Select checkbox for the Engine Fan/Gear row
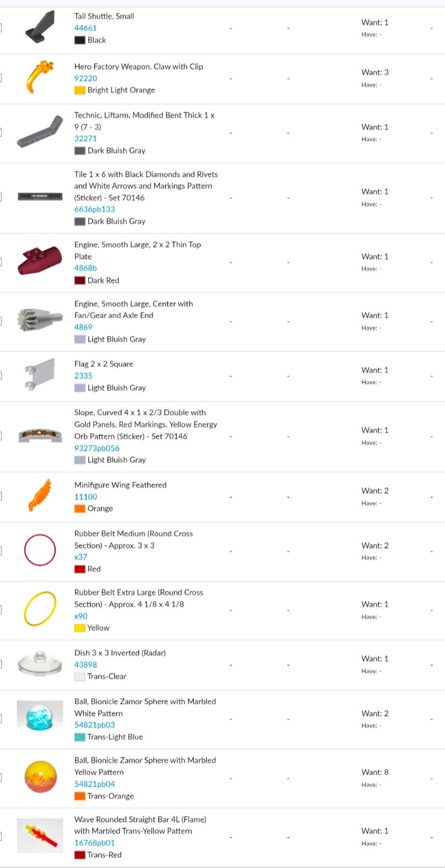Image resolution: width=445 pixels, height=868 pixels. (1, 320)
